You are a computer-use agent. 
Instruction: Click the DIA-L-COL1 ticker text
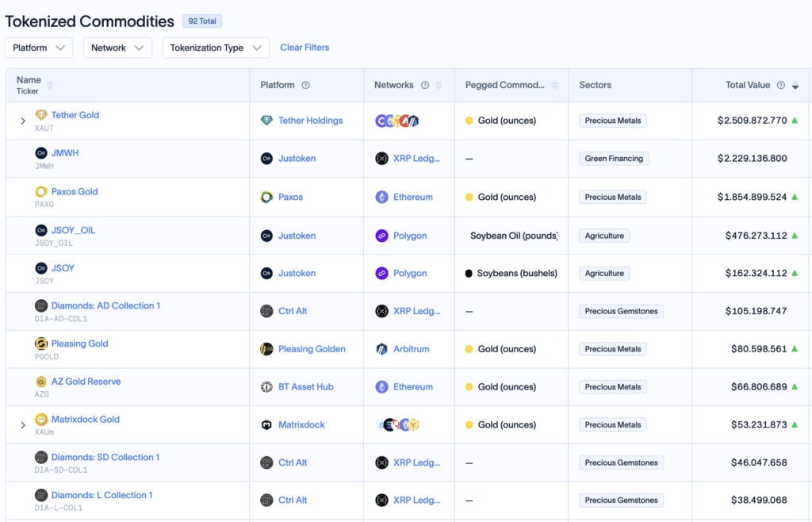(59, 508)
